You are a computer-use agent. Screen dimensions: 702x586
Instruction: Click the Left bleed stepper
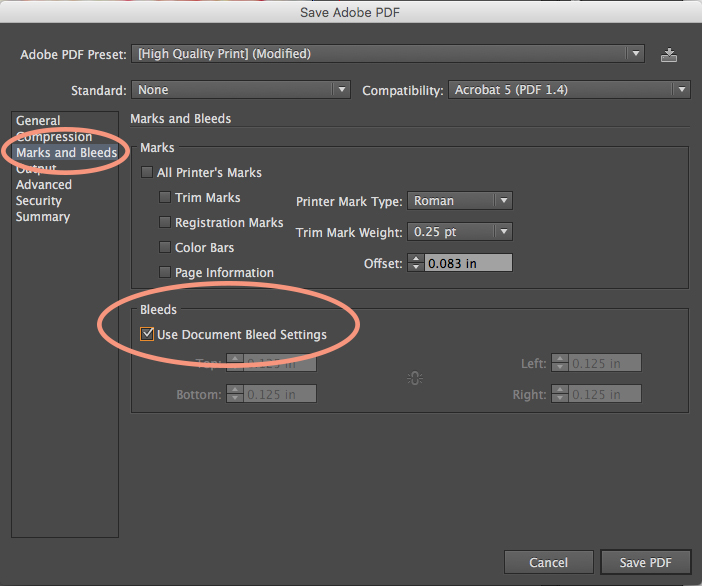(560, 363)
